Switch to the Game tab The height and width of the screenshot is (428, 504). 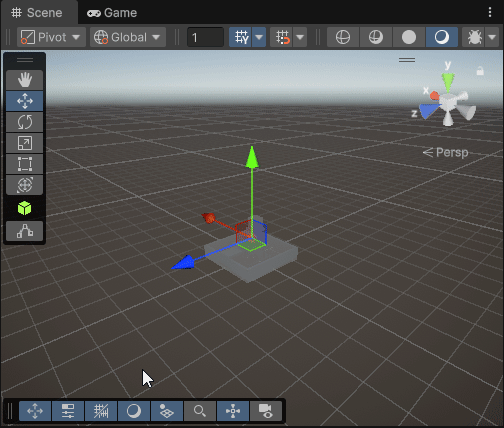112,13
